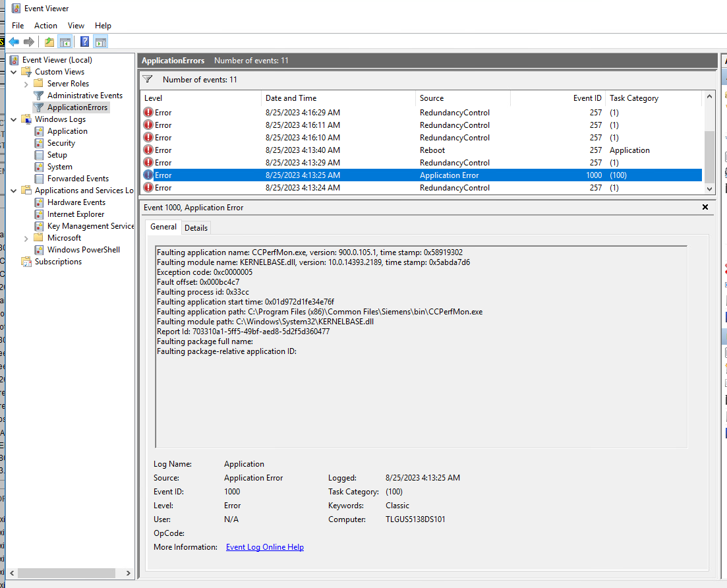Toggle the Show/Hide Action Pane toolbar icon

pos(100,42)
